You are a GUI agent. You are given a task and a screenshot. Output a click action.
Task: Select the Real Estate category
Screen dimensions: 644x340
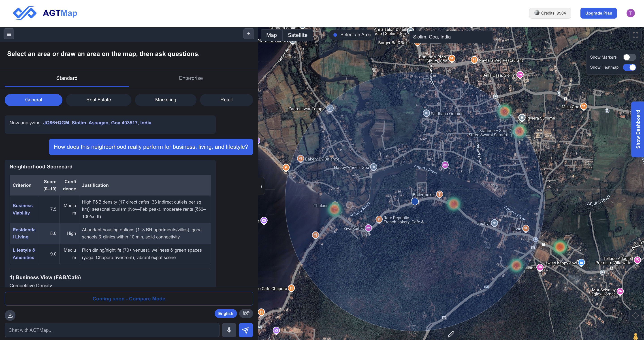click(98, 100)
